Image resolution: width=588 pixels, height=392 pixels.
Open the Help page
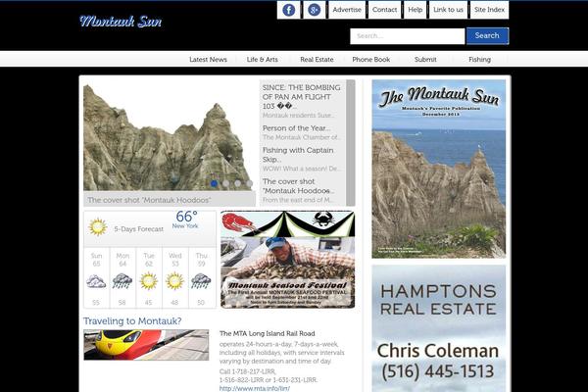pos(416,10)
